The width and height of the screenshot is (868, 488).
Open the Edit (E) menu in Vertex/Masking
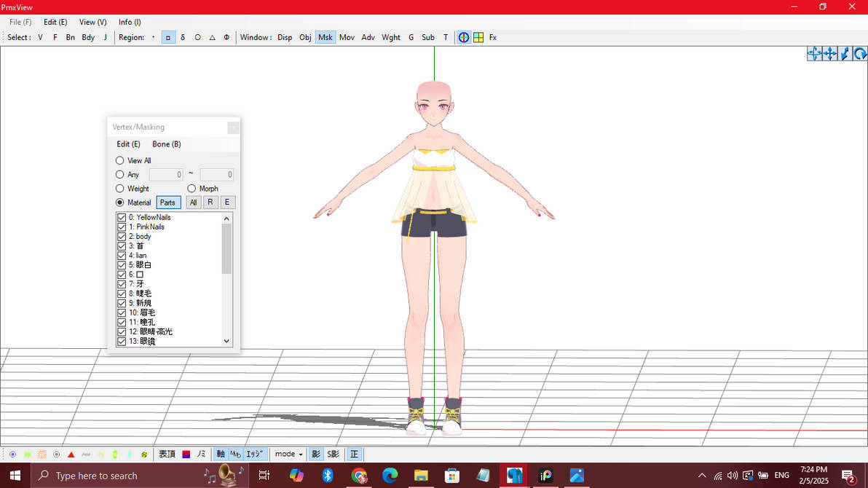point(128,144)
